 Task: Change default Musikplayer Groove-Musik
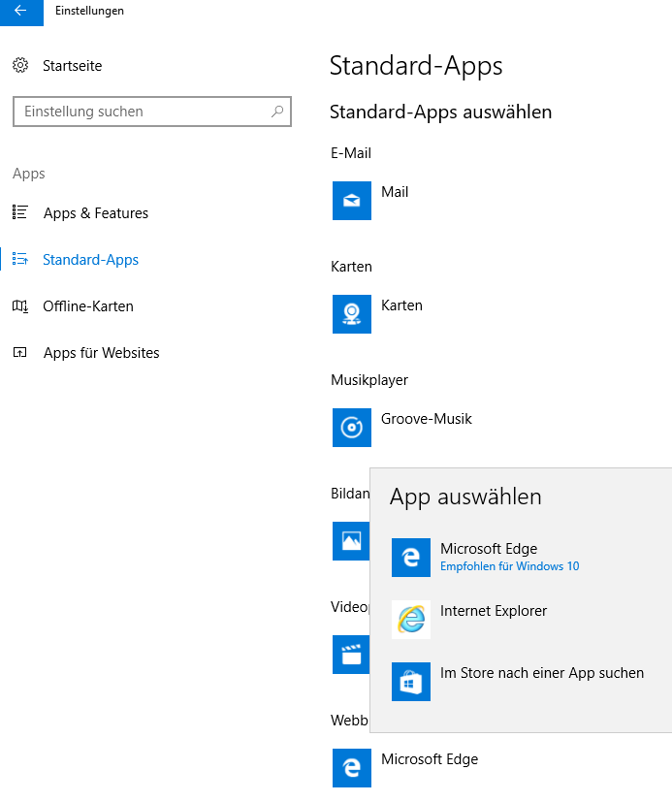pos(426,419)
